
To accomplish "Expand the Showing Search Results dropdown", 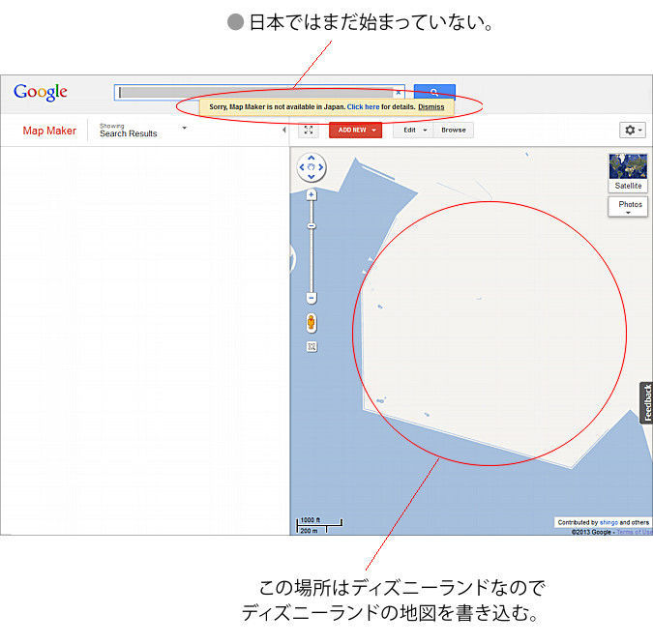I will [x=185, y=128].
